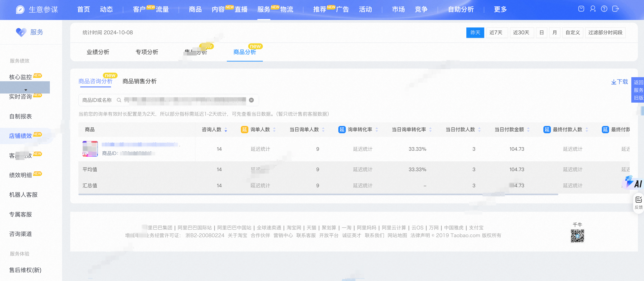This screenshot has height=281, width=644.
Task: Select the 月 time range option
Action: (x=554, y=32)
